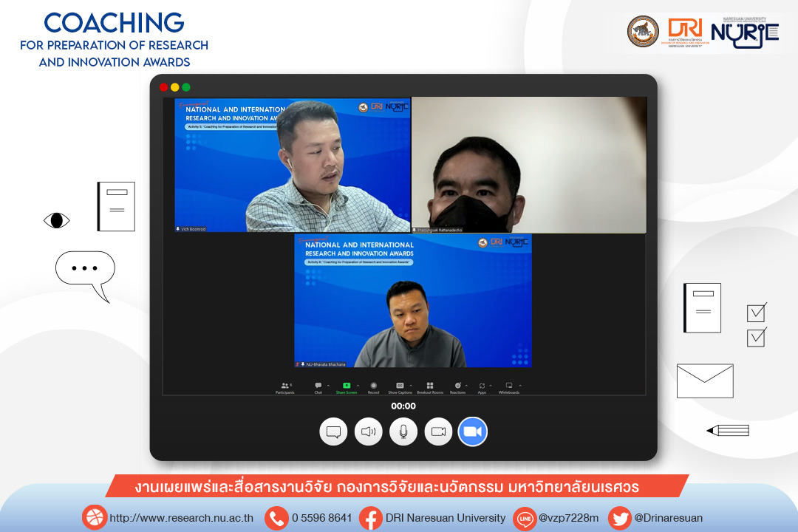Expand the Reactions options arrow
798x532 pixels.
point(466,386)
